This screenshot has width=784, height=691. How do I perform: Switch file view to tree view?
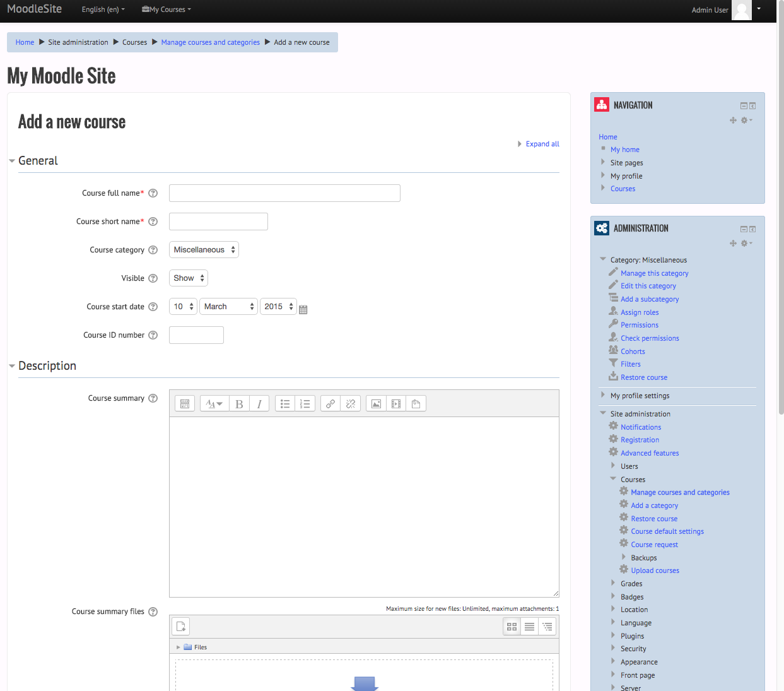coord(547,627)
